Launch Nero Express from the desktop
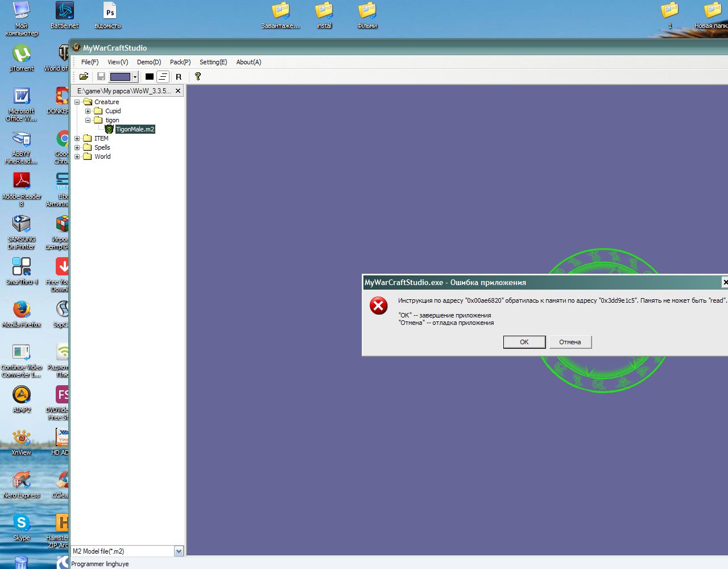This screenshot has width=728, height=569. click(22, 485)
